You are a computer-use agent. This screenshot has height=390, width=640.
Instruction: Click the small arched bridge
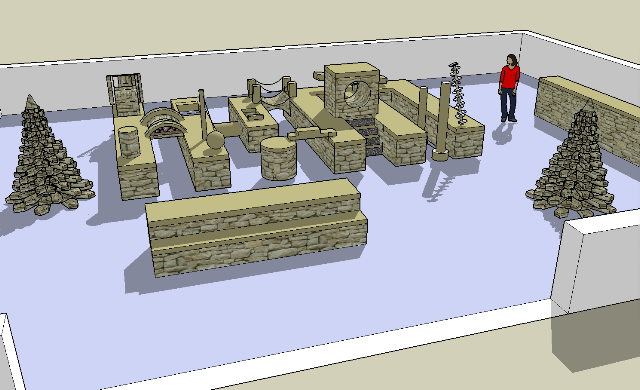coord(163,123)
